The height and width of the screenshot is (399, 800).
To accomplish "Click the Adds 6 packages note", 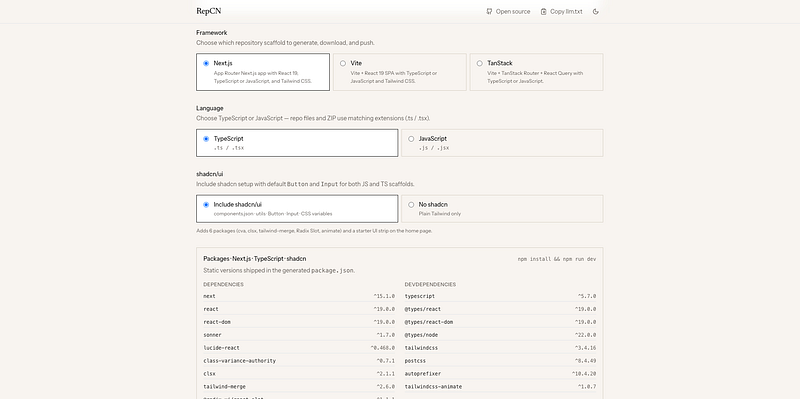I will tap(314, 231).
